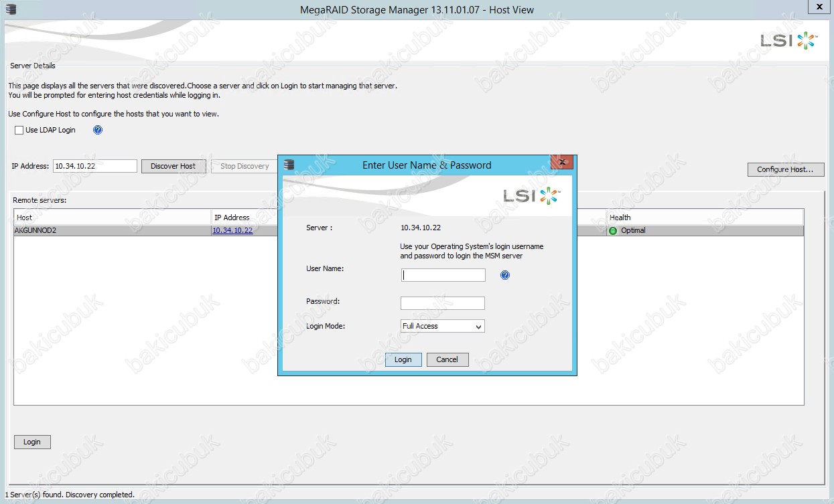The height and width of the screenshot is (504, 834).
Task: Focus the User Name text field
Action: click(x=443, y=275)
